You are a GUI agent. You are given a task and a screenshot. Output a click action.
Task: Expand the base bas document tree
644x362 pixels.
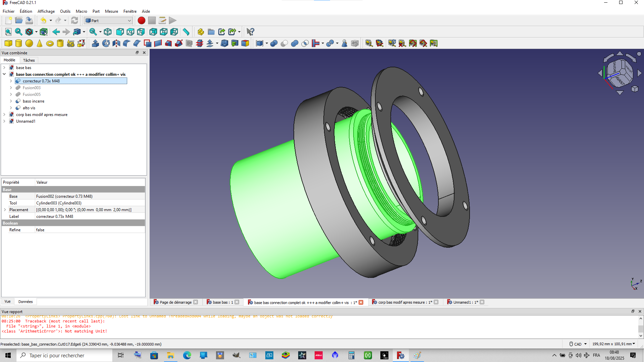pos(4,68)
